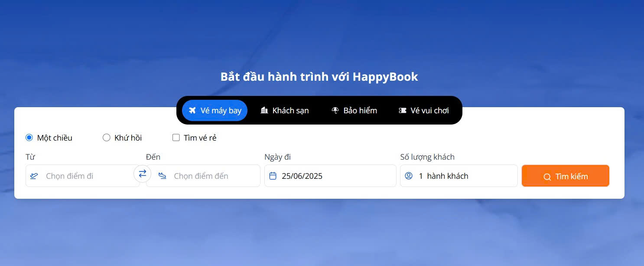644x266 pixels.
Task: Switch to the Vé máy bay tab
Action: (215, 111)
